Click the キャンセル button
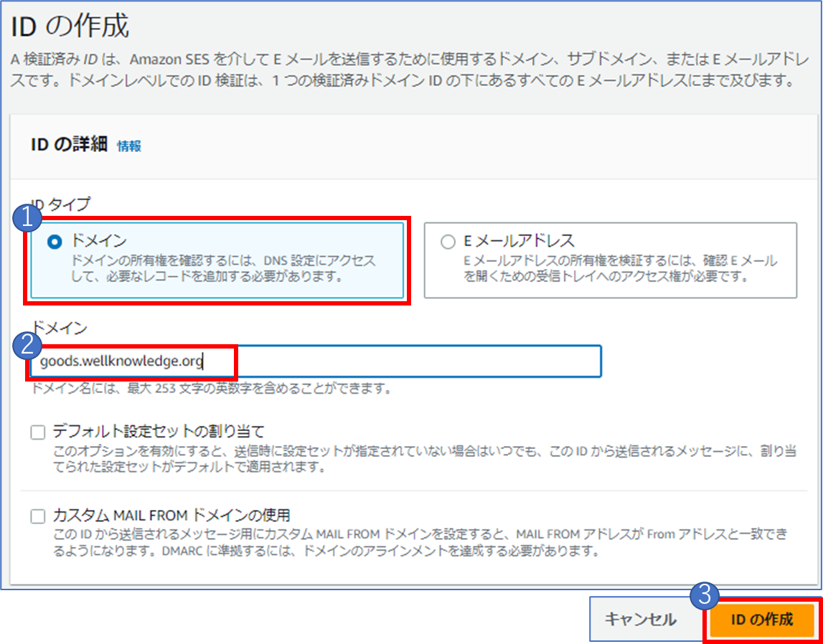The width and height of the screenshot is (823, 644). (640, 620)
